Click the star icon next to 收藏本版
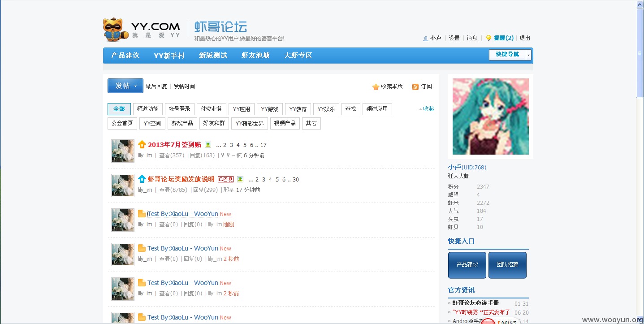This screenshot has height=324, width=644. pos(376,86)
